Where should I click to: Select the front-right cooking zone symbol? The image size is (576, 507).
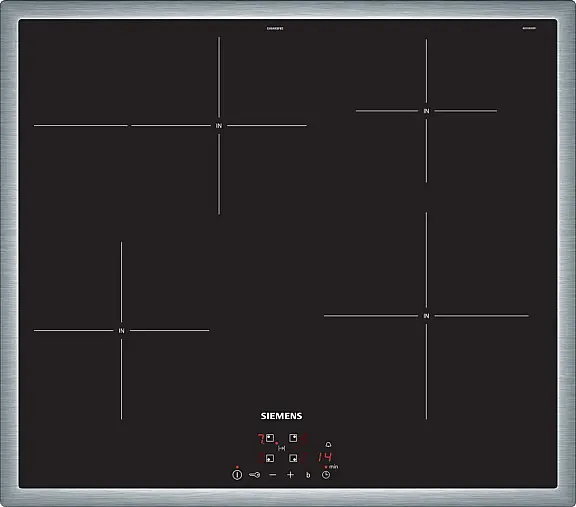pos(293,458)
